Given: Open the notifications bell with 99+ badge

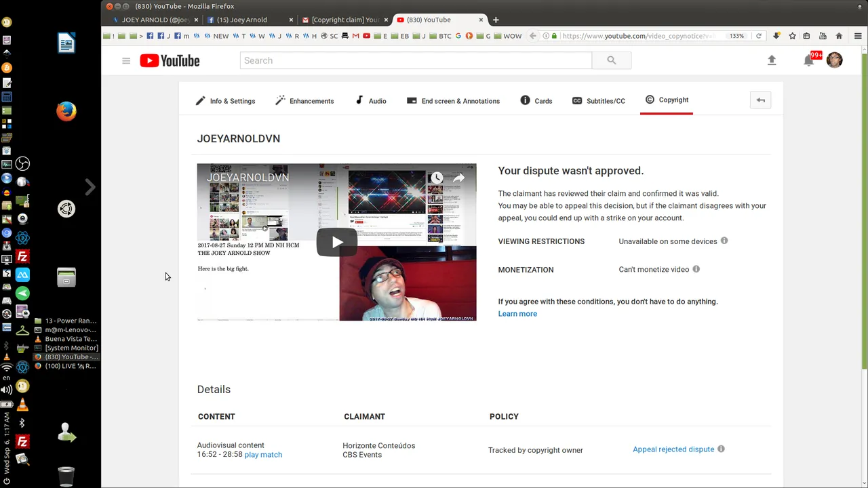Looking at the screenshot, I should pos(808,60).
